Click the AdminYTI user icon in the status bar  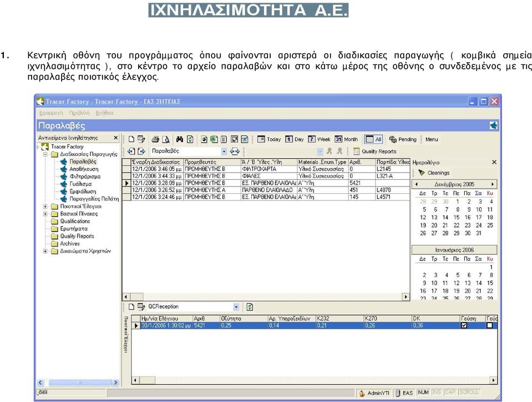coord(362,393)
